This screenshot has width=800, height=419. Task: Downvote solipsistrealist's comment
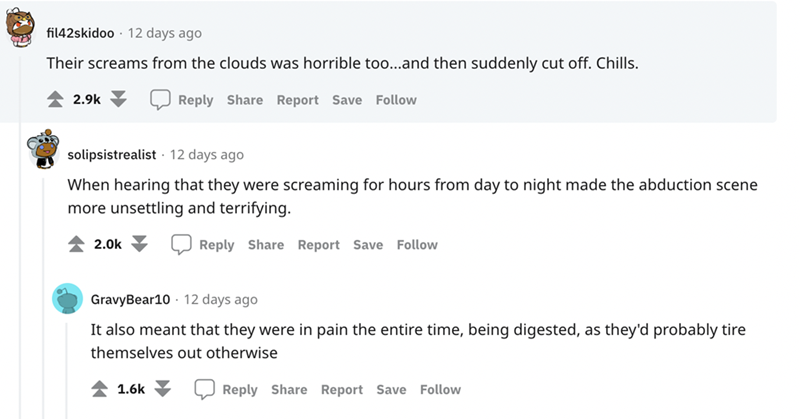point(141,245)
